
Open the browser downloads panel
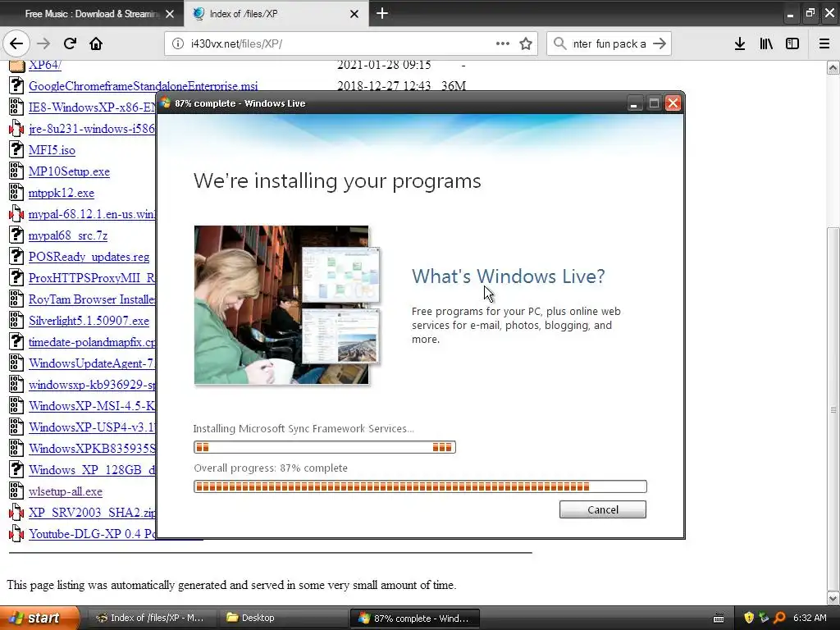[740, 43]
